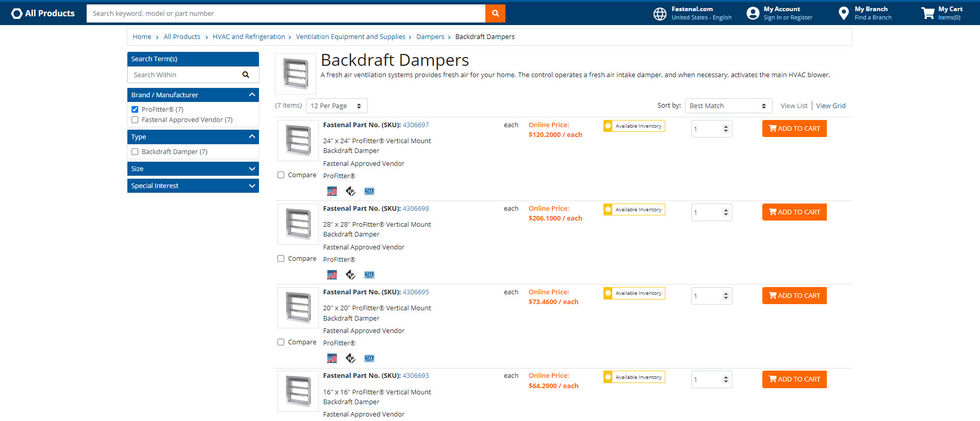The image size is (980, 421).
Task: Open the 12 Per Page dropdown
Action: pos(337,106)
